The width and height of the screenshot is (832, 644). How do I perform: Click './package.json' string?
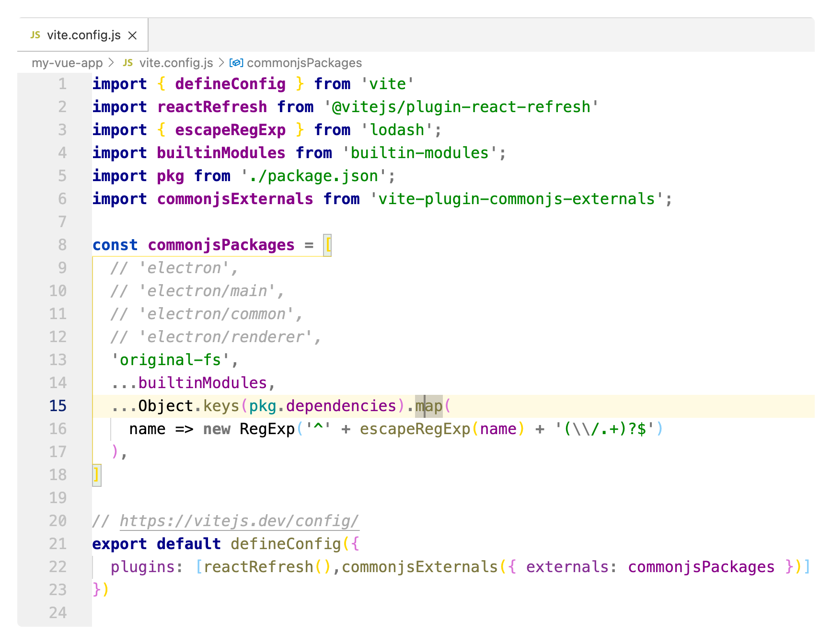click(x=313, y=176)
